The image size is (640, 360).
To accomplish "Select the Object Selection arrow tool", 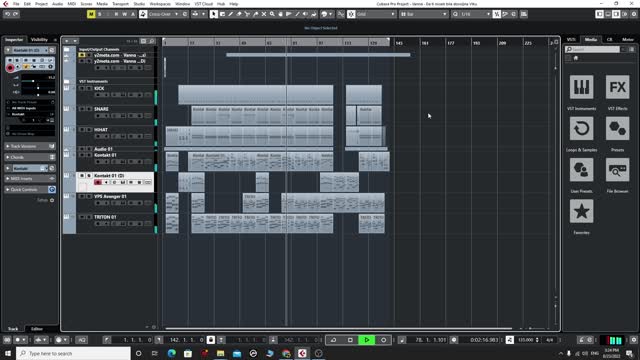I will (213, 14).
